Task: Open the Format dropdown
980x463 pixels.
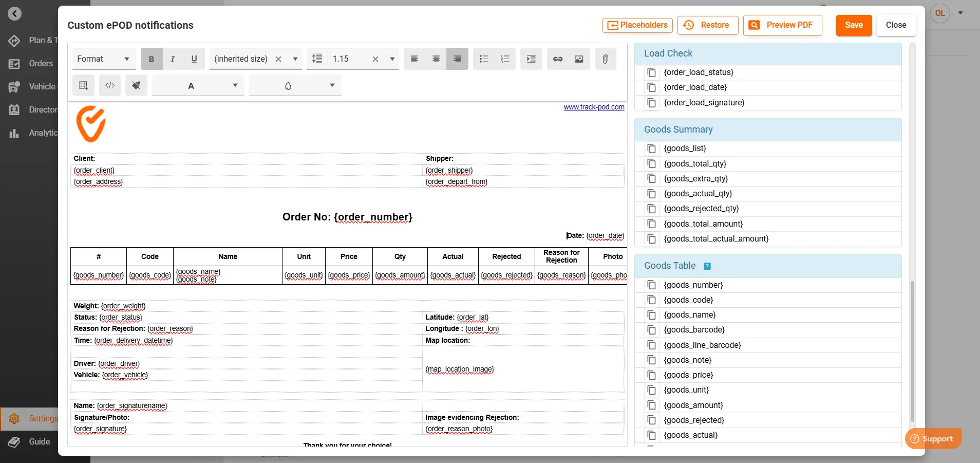Action: tap(103, 59)
